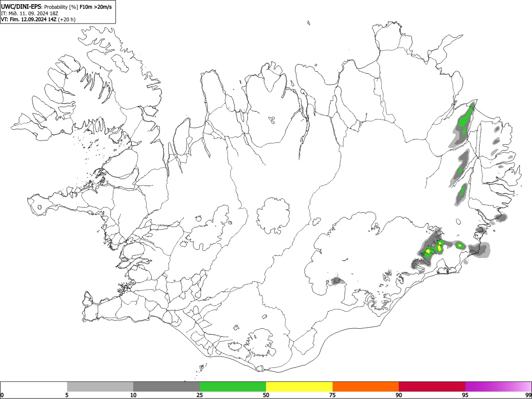
Task: Click the red 90-95% legend swatch
Action: pyautogui.click(x=432, y=387)
